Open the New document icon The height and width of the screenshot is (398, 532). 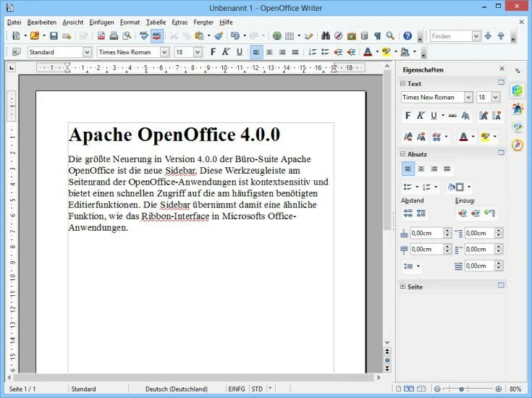16,35
